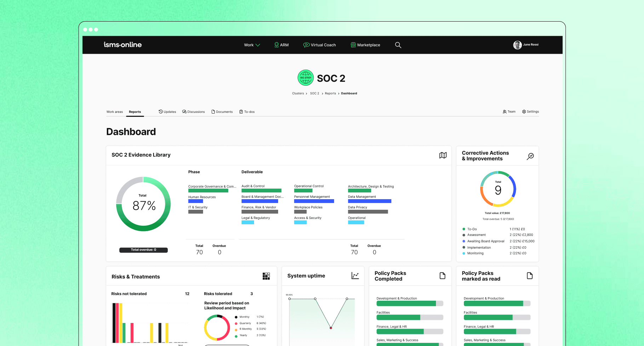This screenshot has width=644, height=346.
Task: Click the search magnifier icon
Action: [x=398, y=45]
